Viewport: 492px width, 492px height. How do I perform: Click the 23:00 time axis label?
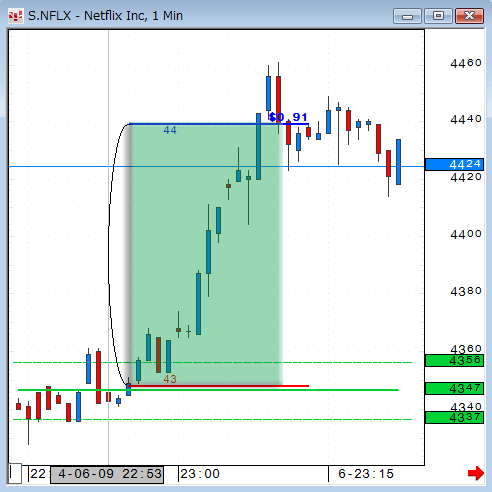click(x=200, y=474)
